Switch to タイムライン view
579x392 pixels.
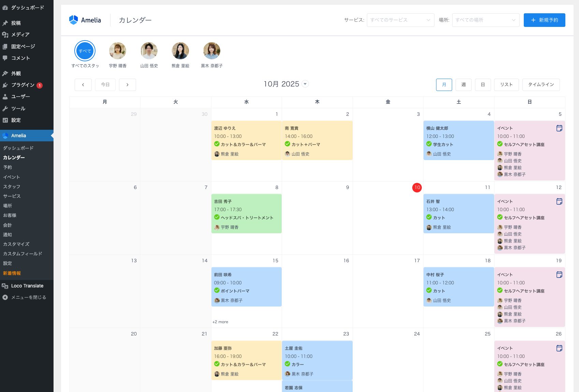point(541,85)
